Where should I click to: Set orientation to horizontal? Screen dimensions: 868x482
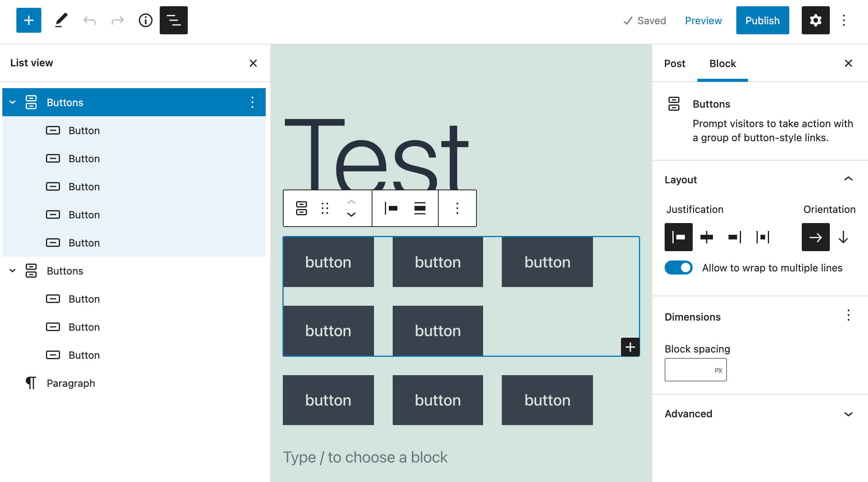[816, 237]
